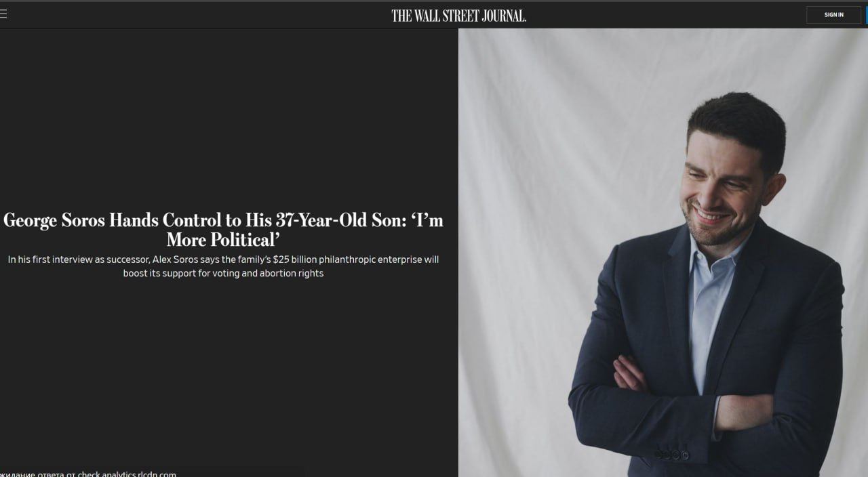This screenshot has width=868, height=477.
Task: Open the George Soros Hands Control headline
Action: tap(223, 230)
